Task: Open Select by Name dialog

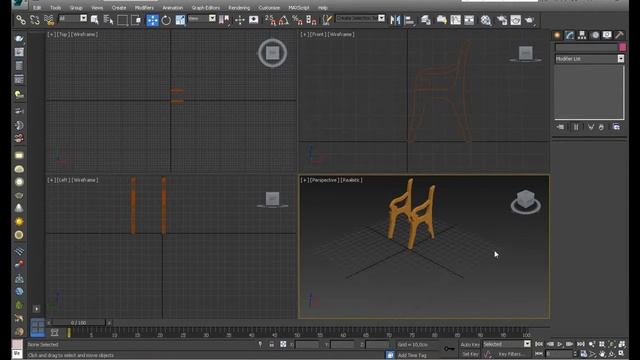Action: 108,20
